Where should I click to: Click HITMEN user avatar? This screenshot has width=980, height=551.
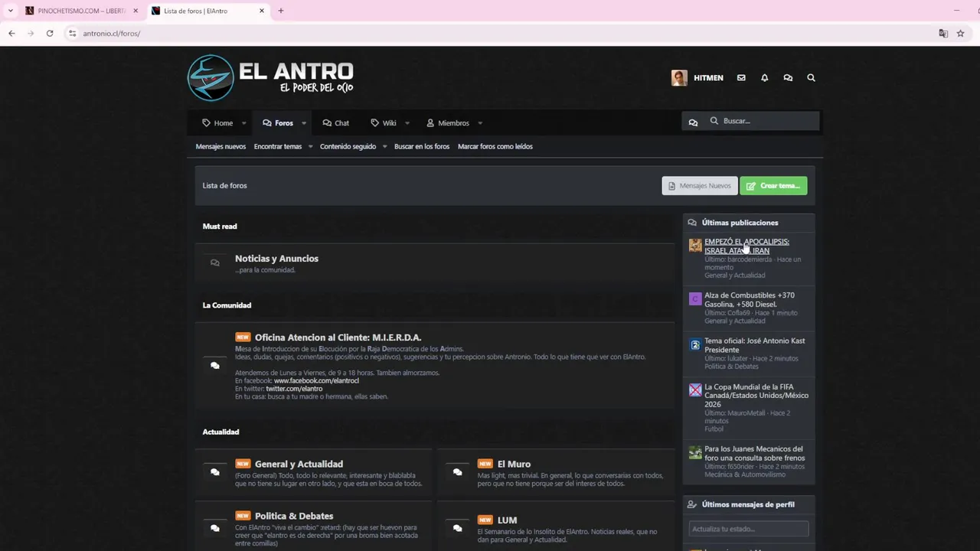[679, 78]
